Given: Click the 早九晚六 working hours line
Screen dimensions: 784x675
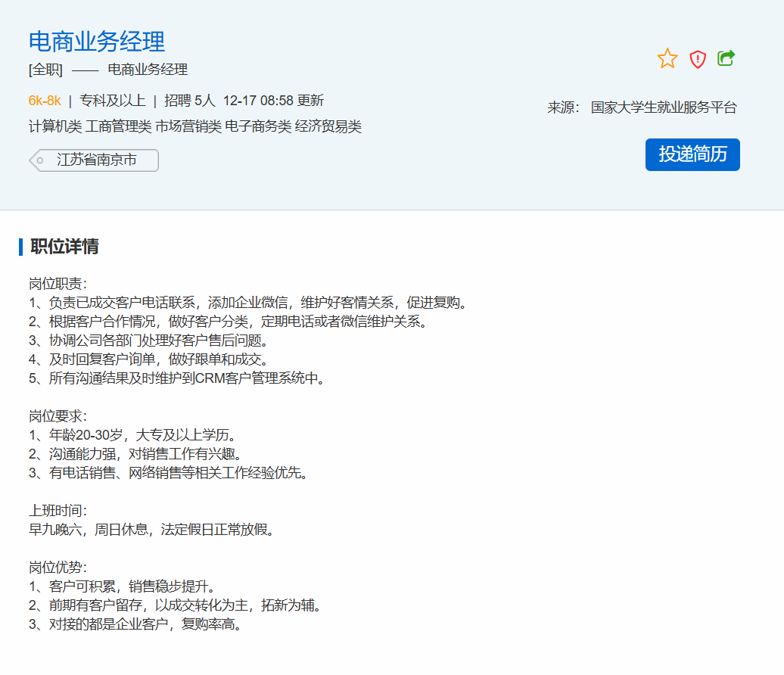Looking at the screenshot, I should (x=151, y=530).
